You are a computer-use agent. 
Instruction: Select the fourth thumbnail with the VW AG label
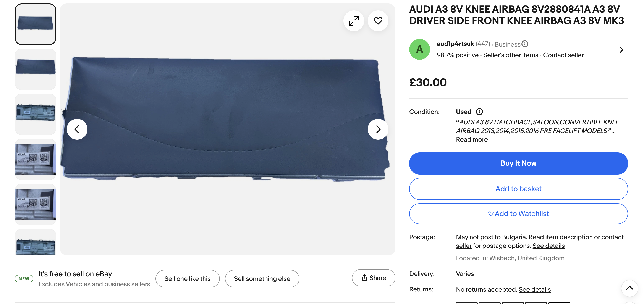[x=36, y=159]
